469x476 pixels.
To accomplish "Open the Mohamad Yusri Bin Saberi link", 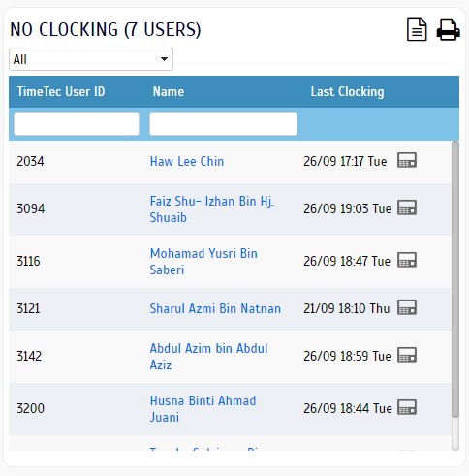I will (x=203, y=262).
